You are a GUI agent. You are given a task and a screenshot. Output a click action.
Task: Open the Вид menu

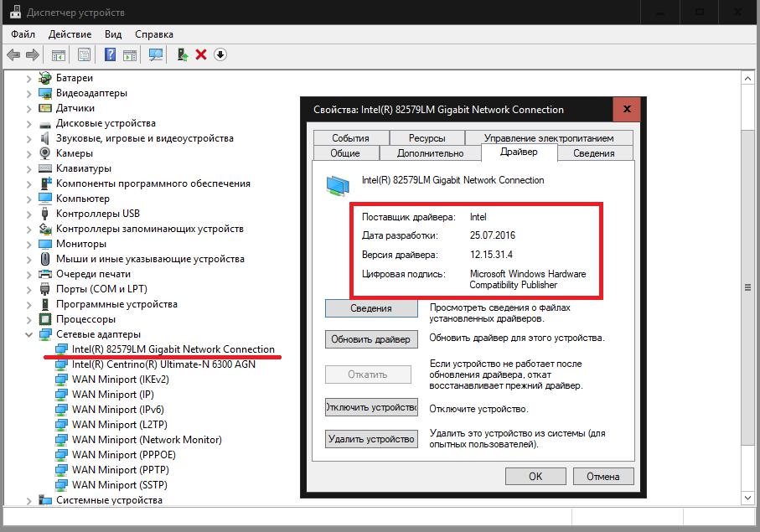(113, 34)
